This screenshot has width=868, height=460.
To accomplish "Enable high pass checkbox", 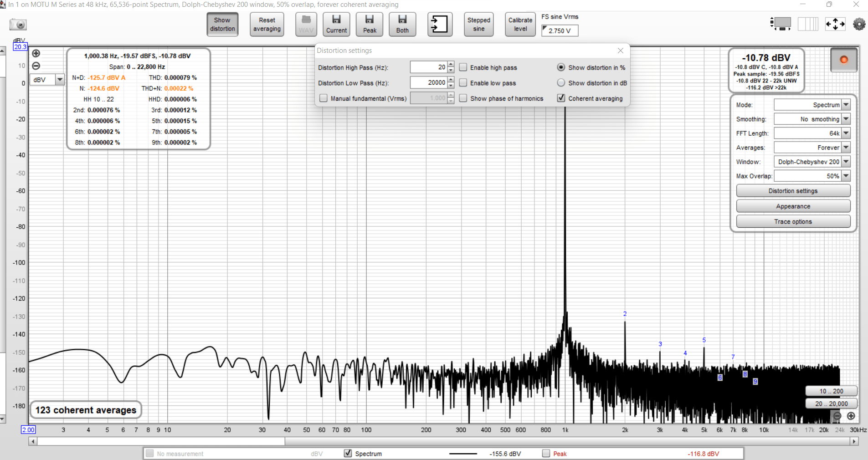I will (x=463, y=67).
